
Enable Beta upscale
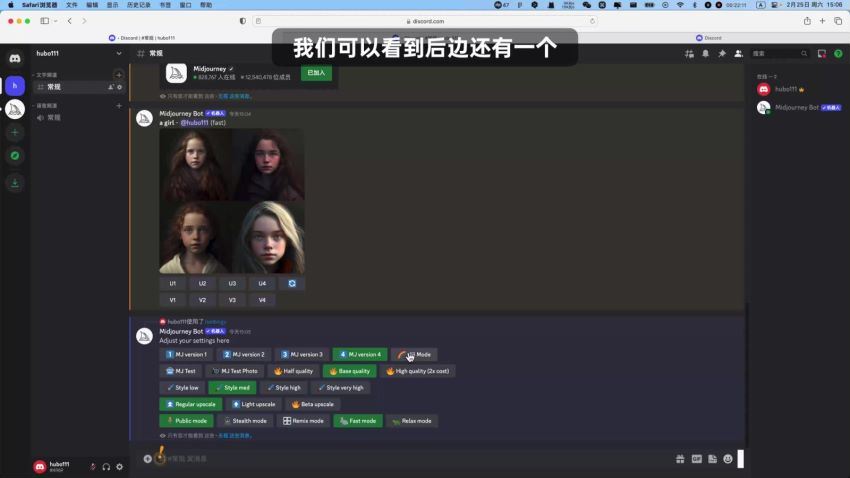pos(312,404)
